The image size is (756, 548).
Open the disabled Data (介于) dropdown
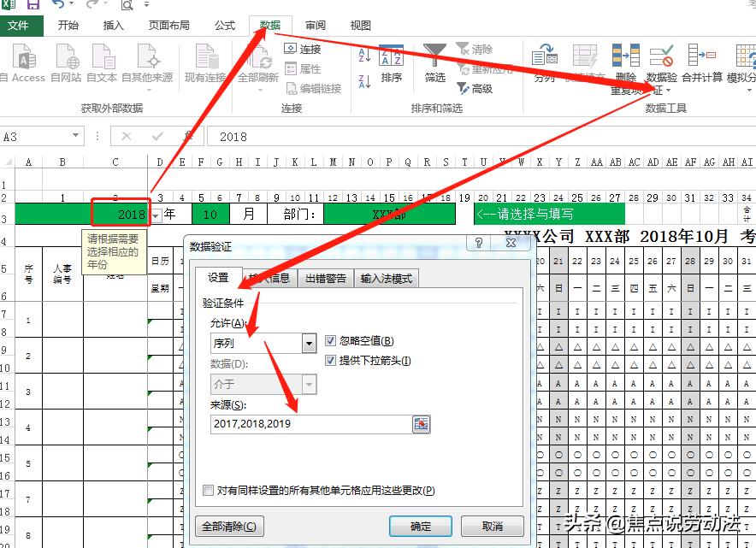point(309,385)
